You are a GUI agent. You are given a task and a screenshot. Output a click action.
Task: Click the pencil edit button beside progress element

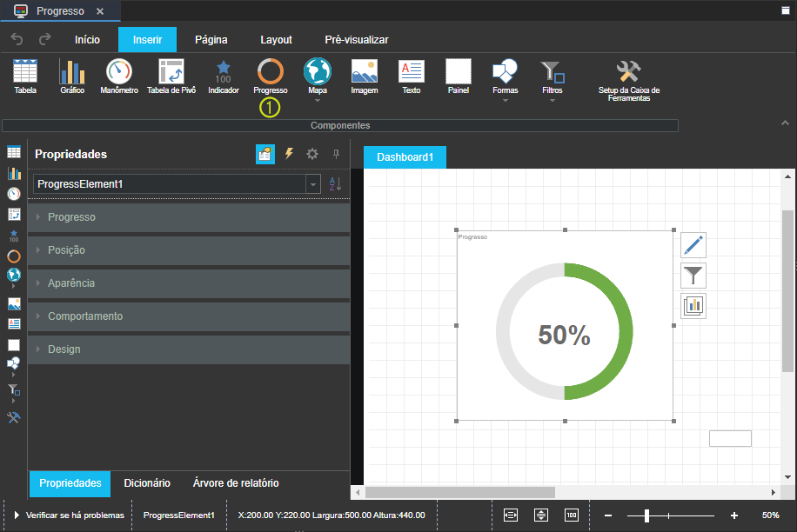[x=693, y=244]
